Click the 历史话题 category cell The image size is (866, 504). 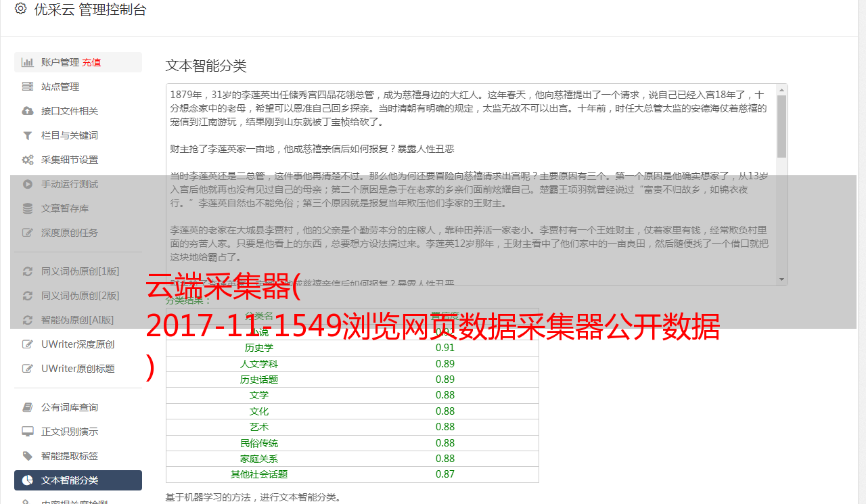(259, 380)
